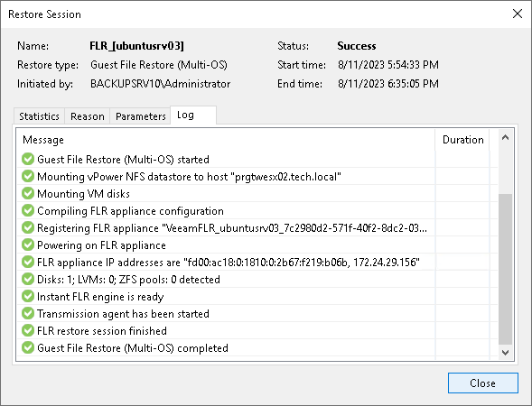Click green check beside 'Transmission agent has been started'
Image resolution: width=532 pixels, height=406 pixels.
[x=28, y=313]
